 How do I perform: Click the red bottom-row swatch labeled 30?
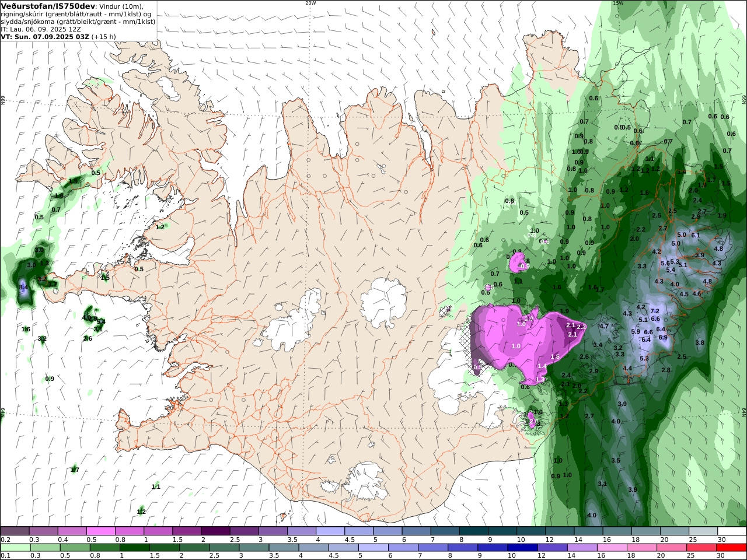(732, 548)
